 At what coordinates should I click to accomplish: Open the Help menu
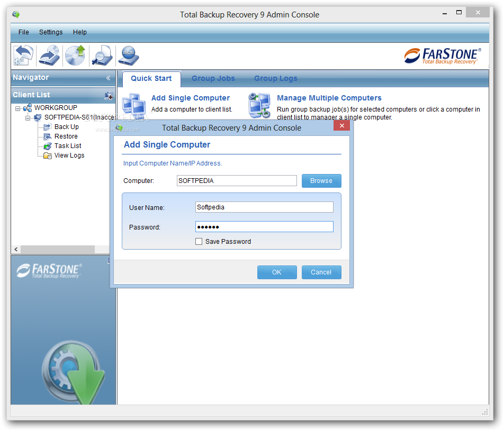[80, 32]
